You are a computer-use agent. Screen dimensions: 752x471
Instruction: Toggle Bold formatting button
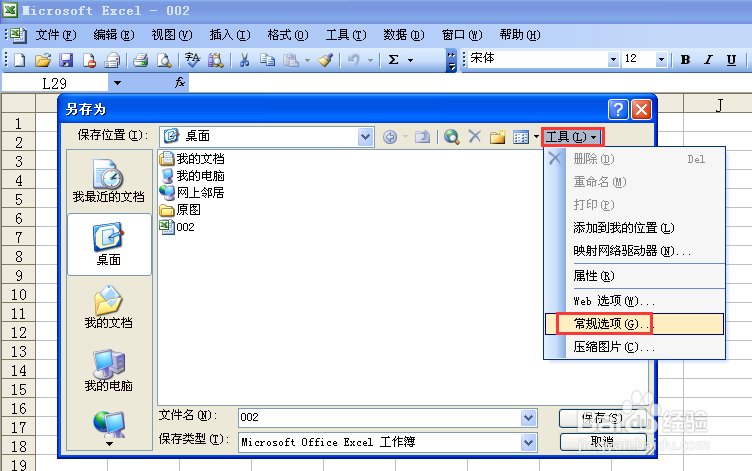pyautogui.click(x=685, y=60)
